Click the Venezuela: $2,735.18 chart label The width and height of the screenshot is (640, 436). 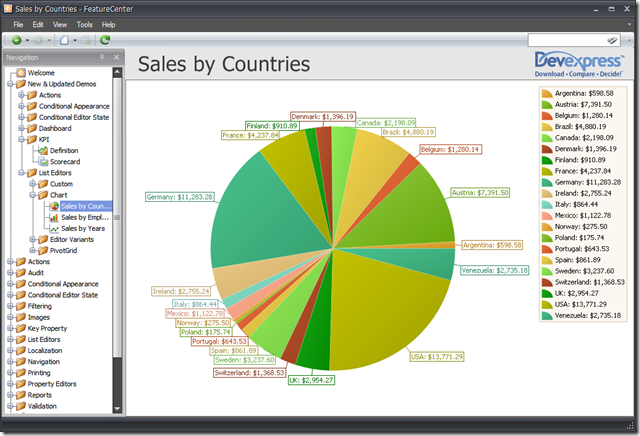495,270
